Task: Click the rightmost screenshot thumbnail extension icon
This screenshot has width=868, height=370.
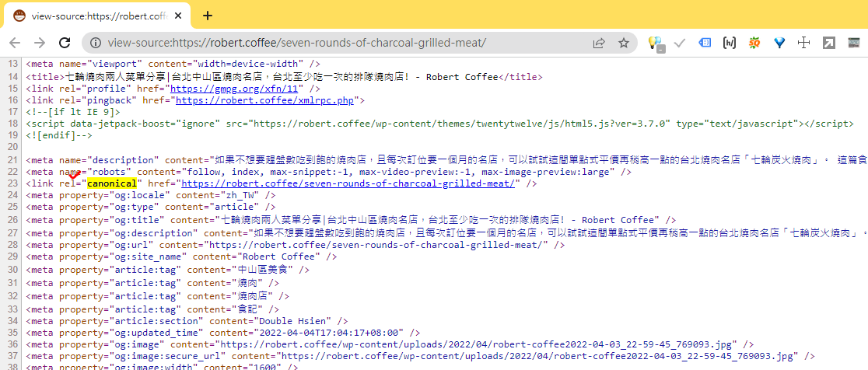Action: point(853,43)
